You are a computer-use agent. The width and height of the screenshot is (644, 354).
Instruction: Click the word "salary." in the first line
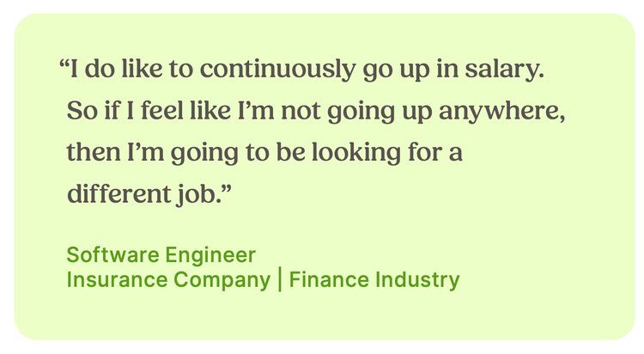coord(504,69)
